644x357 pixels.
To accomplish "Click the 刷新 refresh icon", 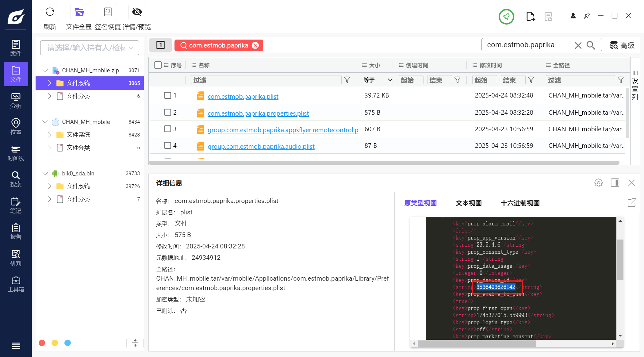I will pos(50,12).
